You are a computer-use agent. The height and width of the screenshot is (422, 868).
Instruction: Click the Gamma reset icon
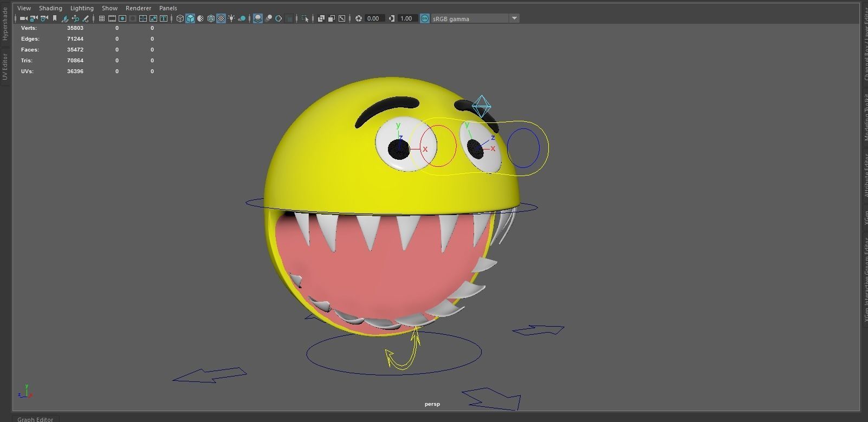pos(392,18)
